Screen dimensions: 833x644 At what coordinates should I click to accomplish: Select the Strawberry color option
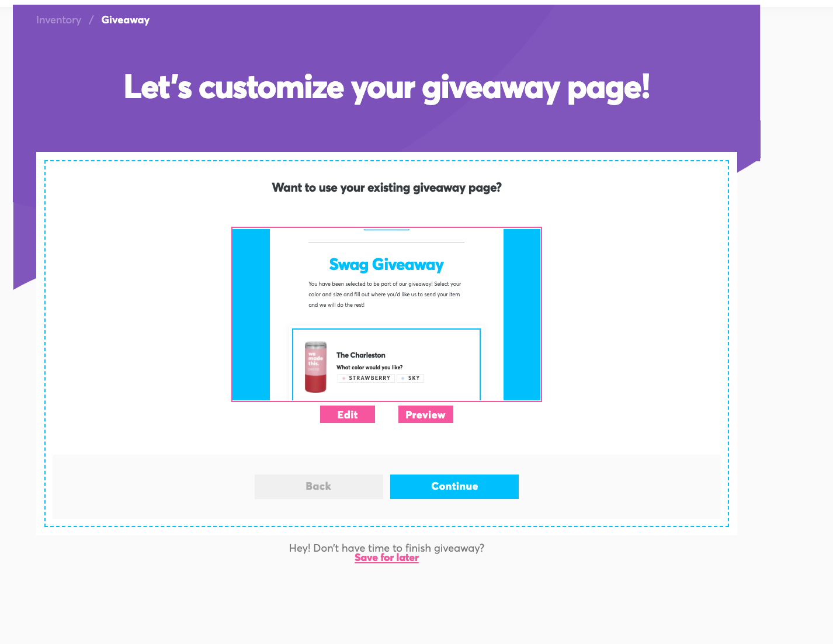tap(366, 378)
